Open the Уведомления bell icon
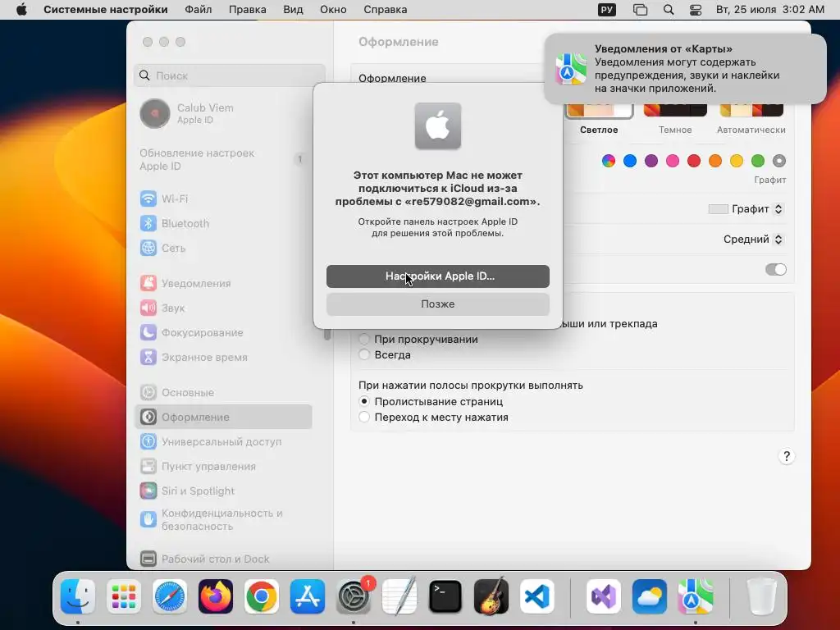 pyautogui.click(x=148, y=283)
